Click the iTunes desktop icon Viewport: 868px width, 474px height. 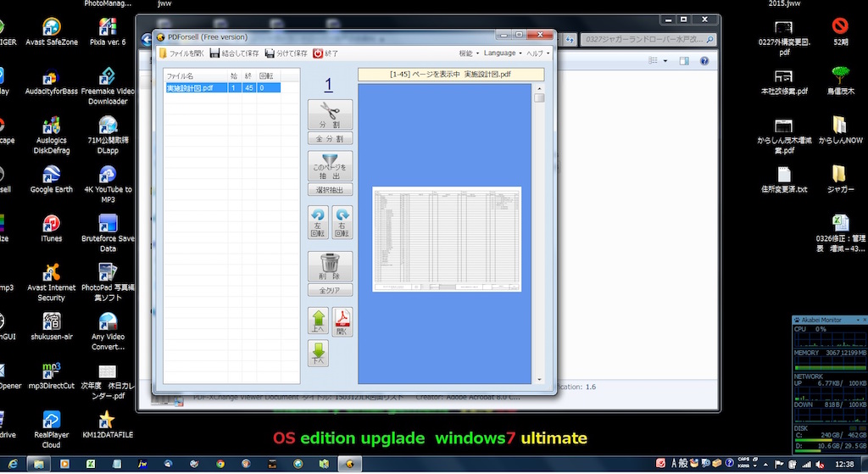pos(52,228)
